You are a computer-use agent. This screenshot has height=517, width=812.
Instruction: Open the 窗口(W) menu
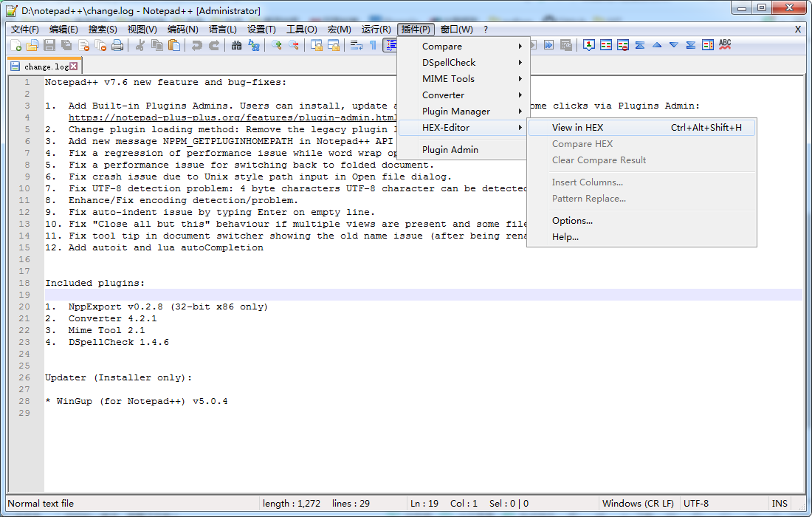456,30
